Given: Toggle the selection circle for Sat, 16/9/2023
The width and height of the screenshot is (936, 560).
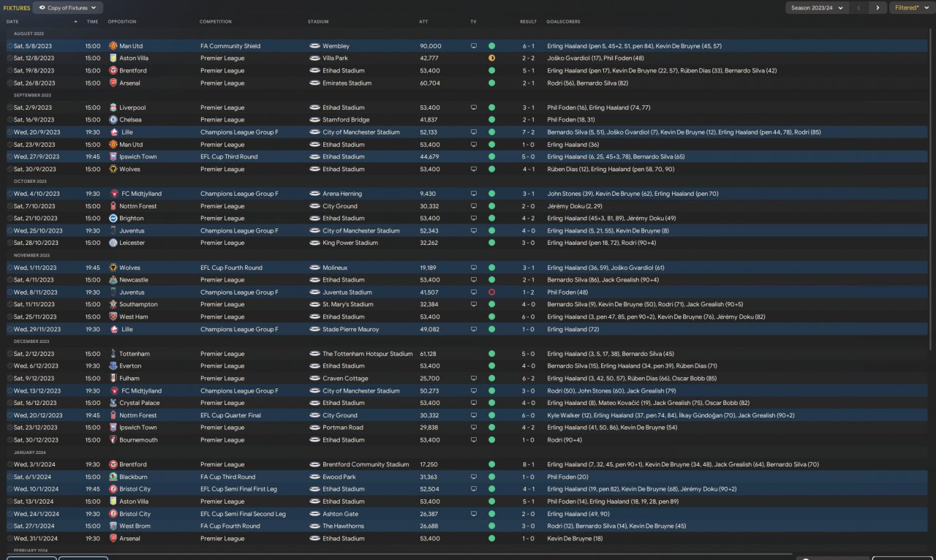Looking at the screenshot, I should pyautogui.click(x=10, y=120).
